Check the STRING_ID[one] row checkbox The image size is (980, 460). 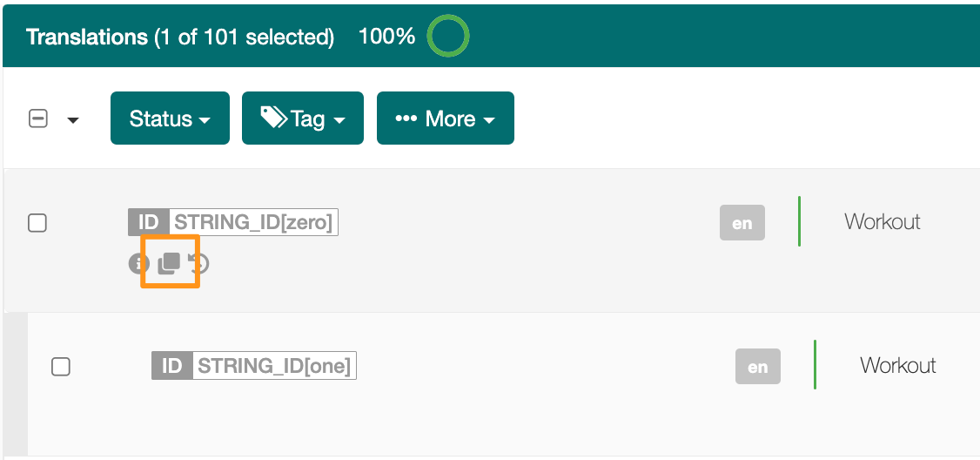[61, 366]
